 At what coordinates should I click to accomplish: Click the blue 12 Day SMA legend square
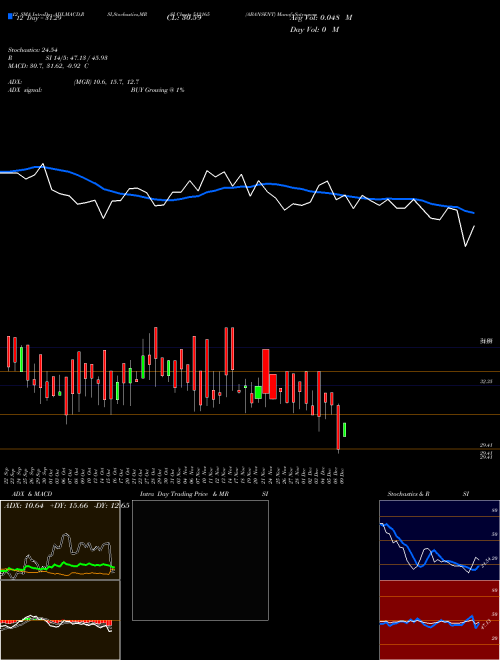click(x=10, y=16)
